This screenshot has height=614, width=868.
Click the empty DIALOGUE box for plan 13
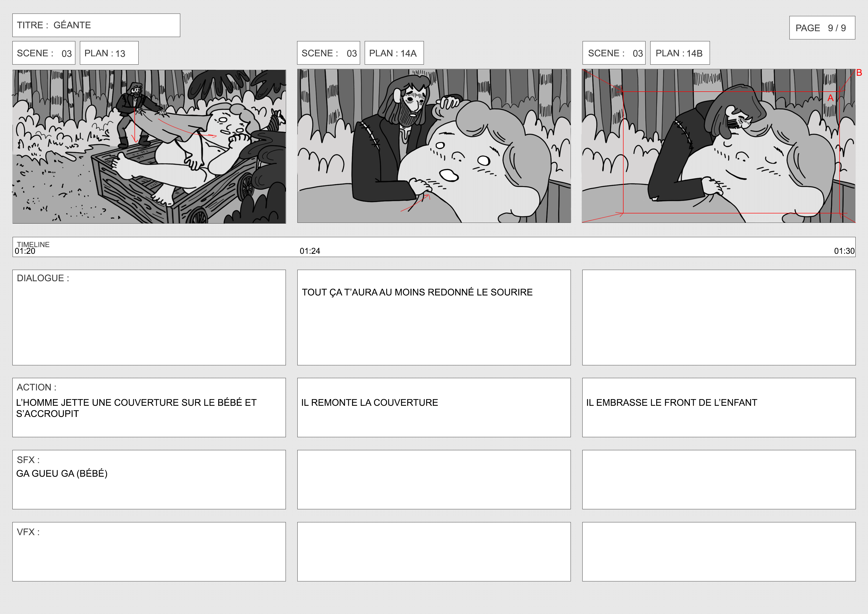pos(149,317)
